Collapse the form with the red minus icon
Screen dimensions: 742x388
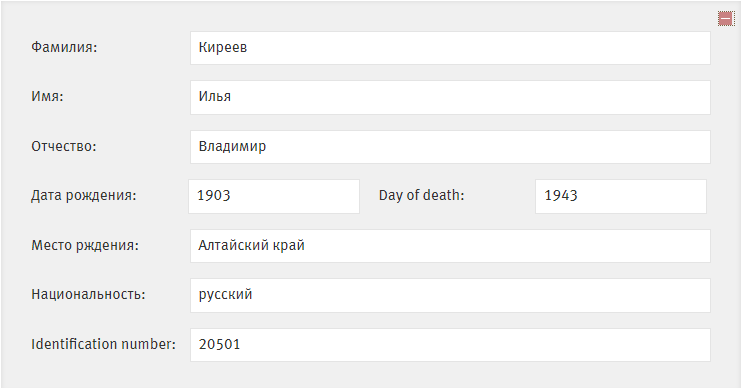(x=726, y=18)
